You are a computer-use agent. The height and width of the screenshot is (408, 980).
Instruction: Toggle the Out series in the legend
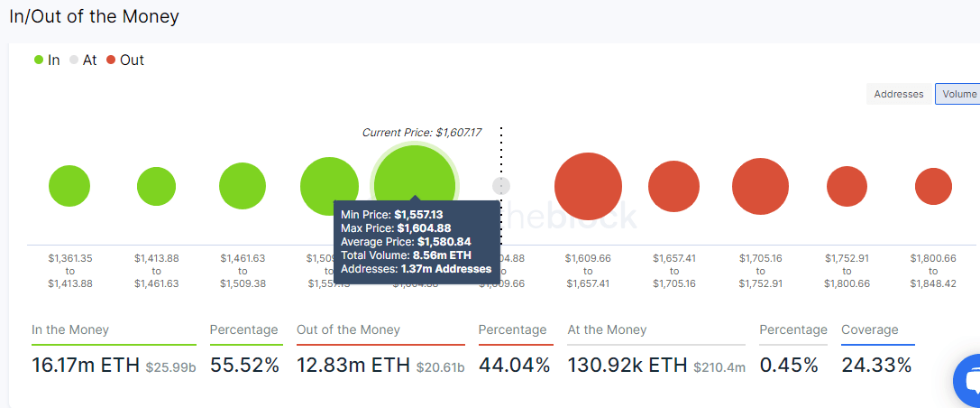click(x=124, y=60)
